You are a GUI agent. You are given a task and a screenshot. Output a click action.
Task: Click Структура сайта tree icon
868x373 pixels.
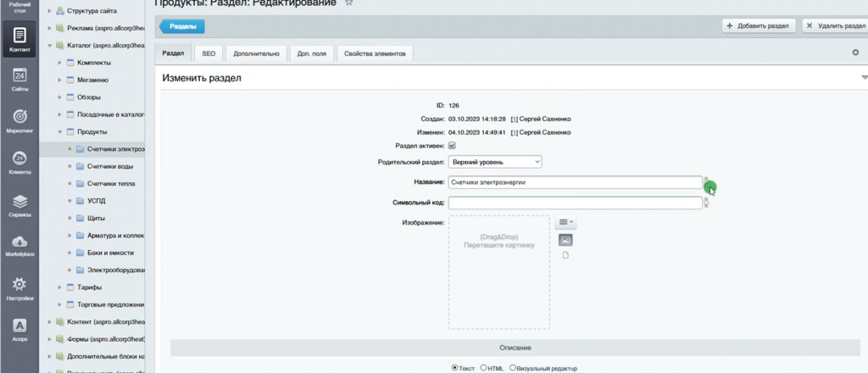click(x=60, y=10)
